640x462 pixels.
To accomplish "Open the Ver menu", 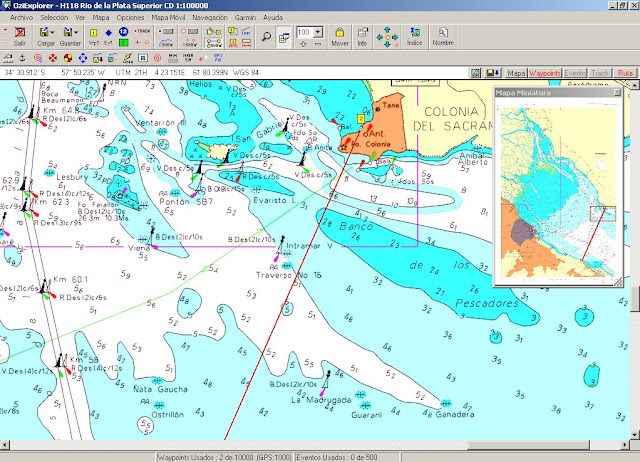I will pos(80,18).
